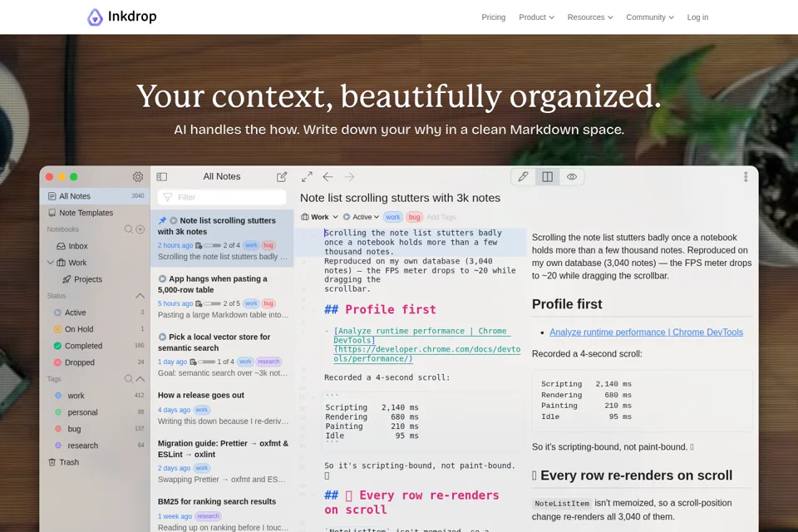Click the work tag pill in editor header

point(392,217)
